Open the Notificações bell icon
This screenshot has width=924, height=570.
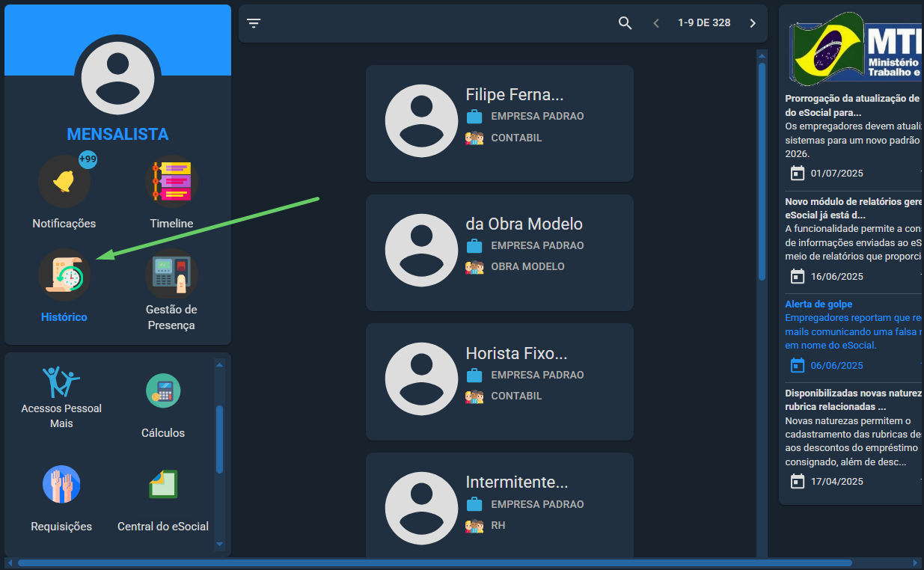(x=64, y=181)
